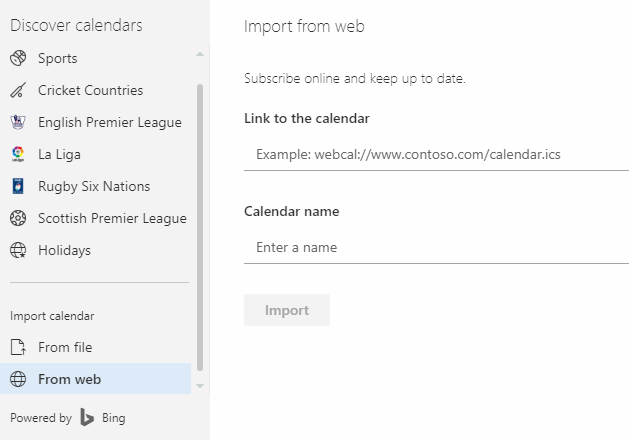This screenshot has width=629, height=440.
Task: Click the From file document icon
Action: pyautogui.click(x=17, y=347)
